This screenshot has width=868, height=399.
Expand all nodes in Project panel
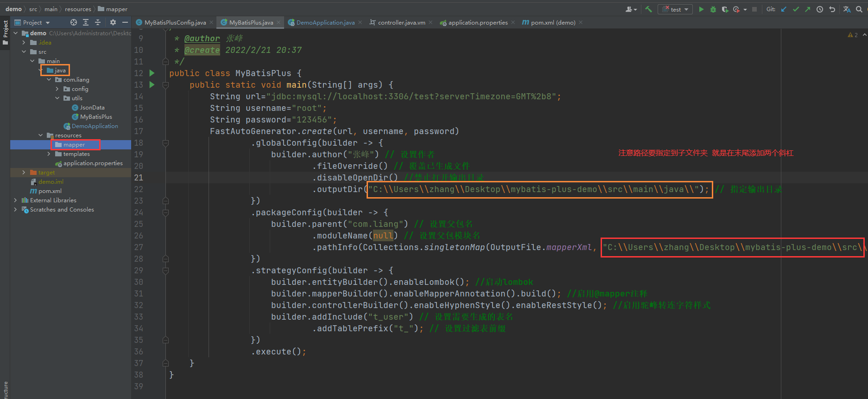pos(85,22)
